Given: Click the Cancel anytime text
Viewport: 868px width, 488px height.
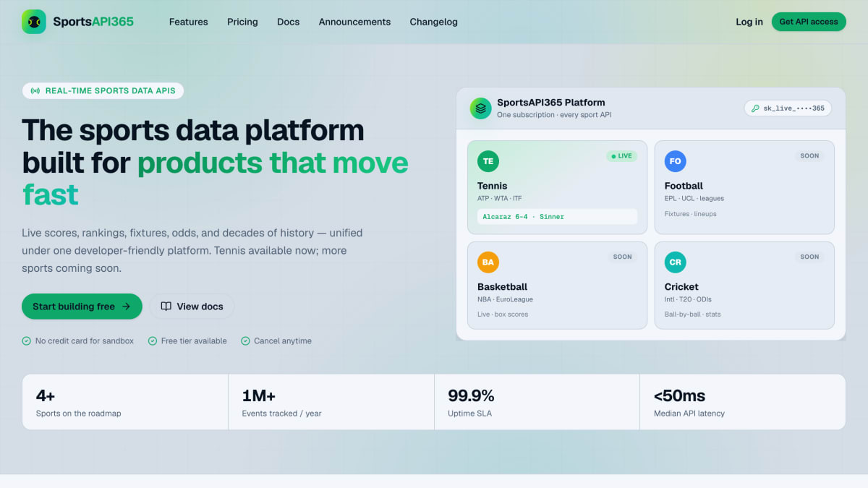Looking at the screenshot, I should [283, 341].
